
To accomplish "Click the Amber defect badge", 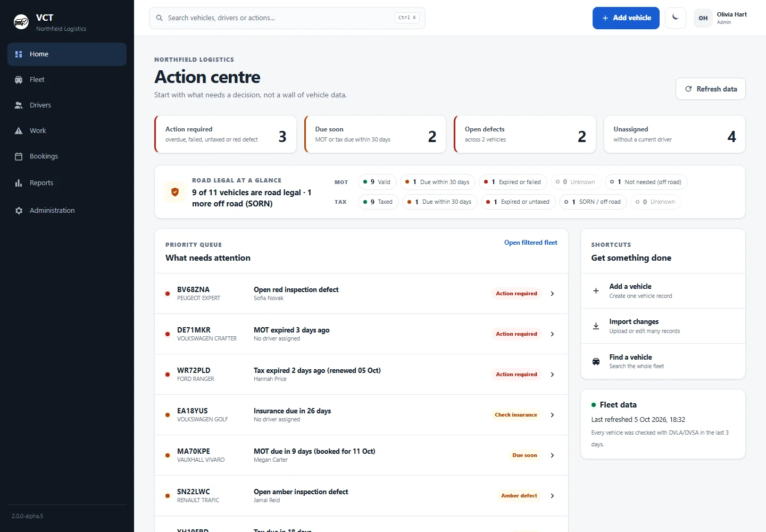I will 519,496.
